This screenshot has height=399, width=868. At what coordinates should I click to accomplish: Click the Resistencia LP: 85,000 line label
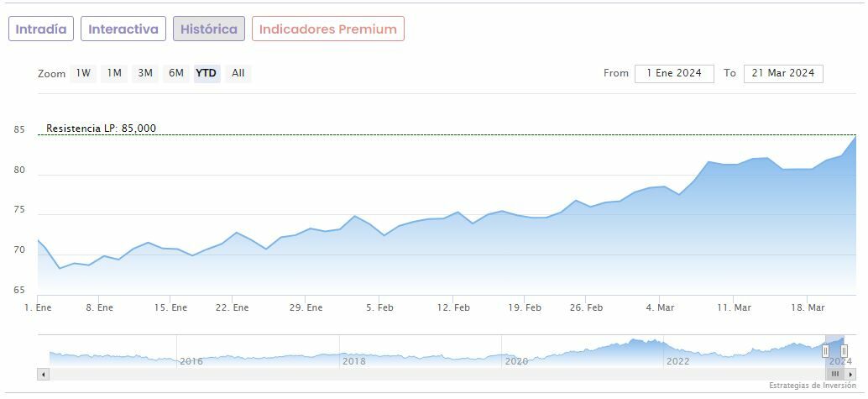pos(101,129)
